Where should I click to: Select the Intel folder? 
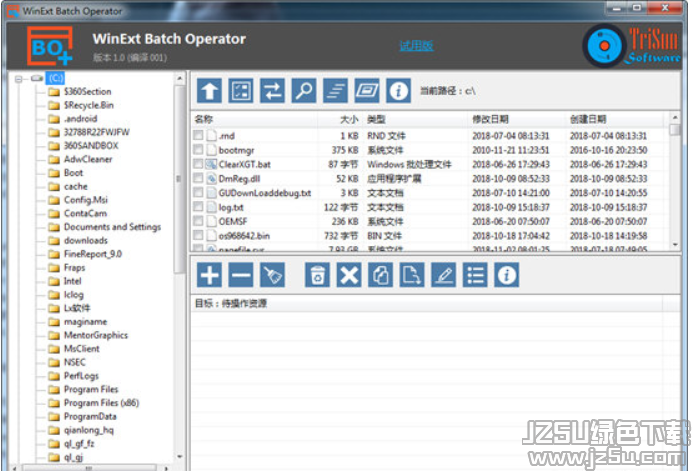(72, 281)
